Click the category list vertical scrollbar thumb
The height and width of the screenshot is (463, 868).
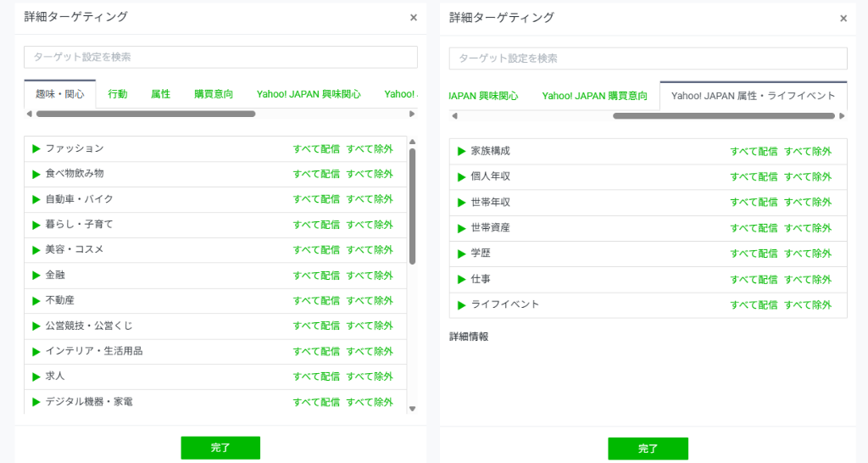tap(412, 206)
